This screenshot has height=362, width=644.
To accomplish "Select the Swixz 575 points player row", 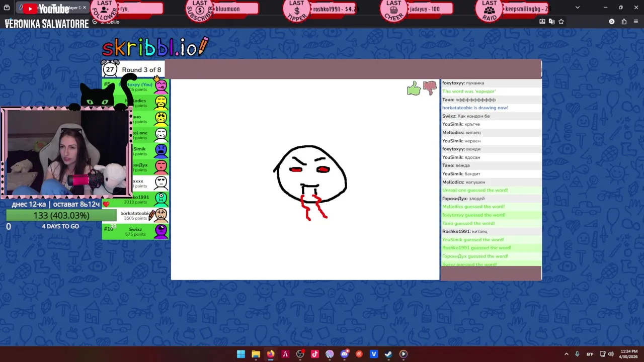I will click(x=135, y=231).
